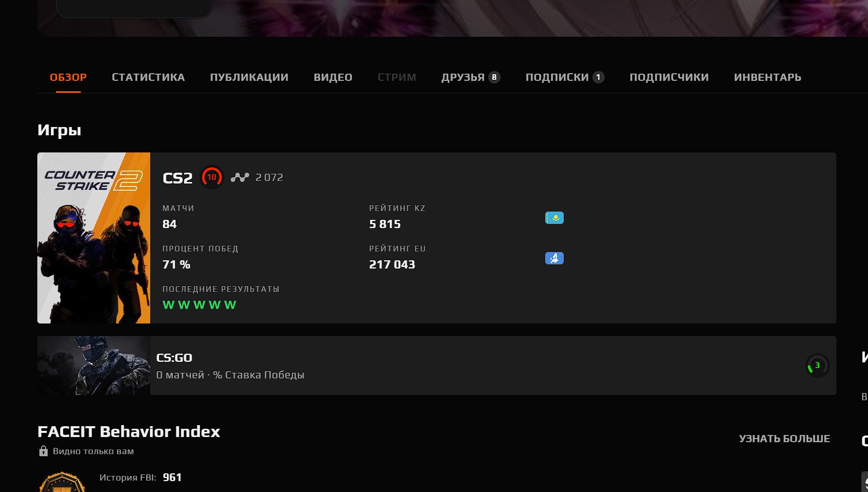This screenshot has width=868, height=492.
Task: Click the '0 матчей · % Ставка Победы' text
Action: (x=231, y=375)
